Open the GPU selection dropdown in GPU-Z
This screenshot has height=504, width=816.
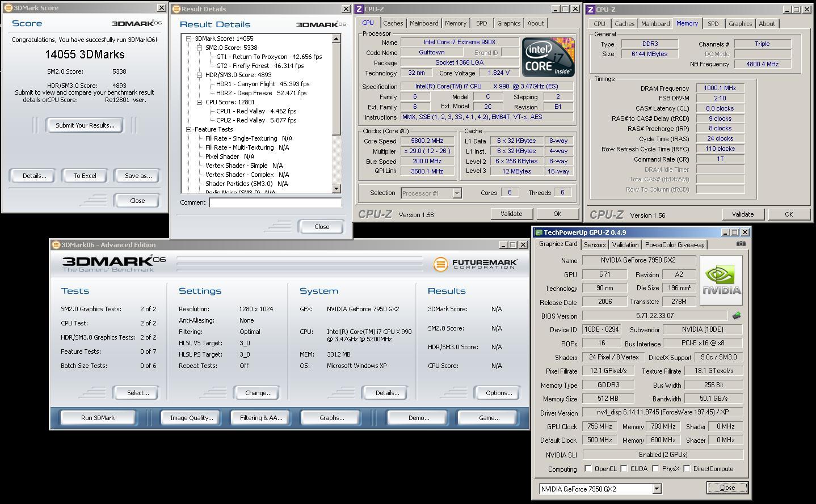coord(657,489)
